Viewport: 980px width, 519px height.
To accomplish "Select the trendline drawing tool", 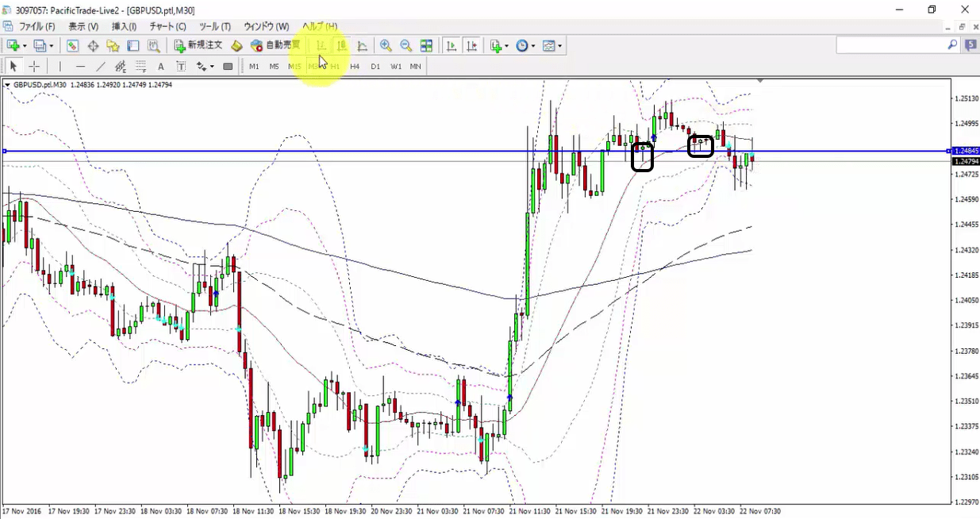I will point(101,67).
